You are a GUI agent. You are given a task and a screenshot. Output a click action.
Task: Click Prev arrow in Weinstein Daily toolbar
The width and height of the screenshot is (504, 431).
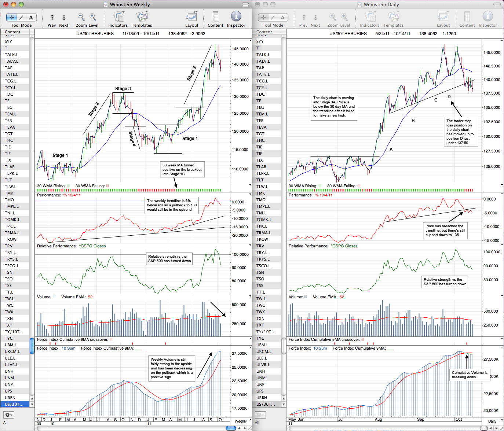(303, 17)
